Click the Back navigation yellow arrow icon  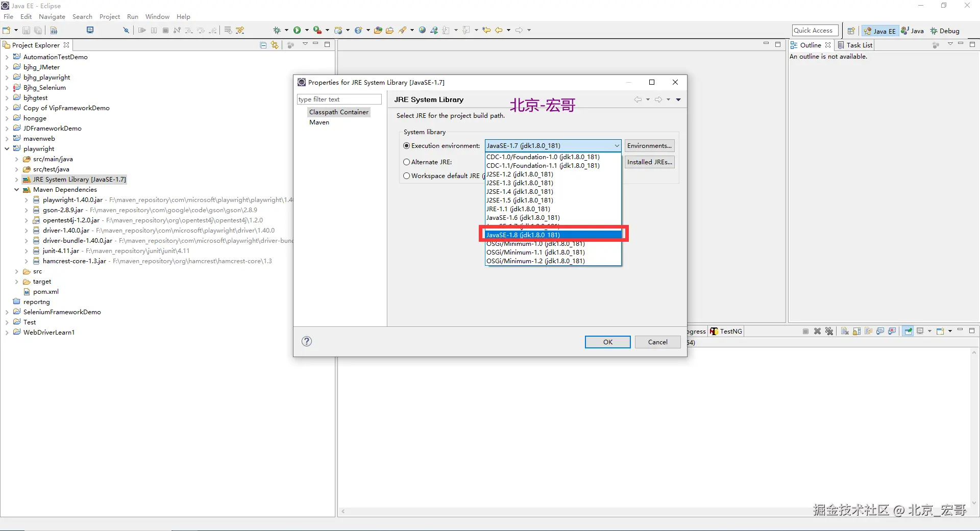(x=499, y=30)
